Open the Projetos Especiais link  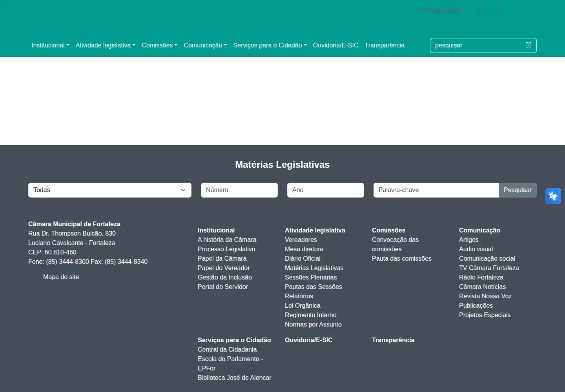(485, 315)
